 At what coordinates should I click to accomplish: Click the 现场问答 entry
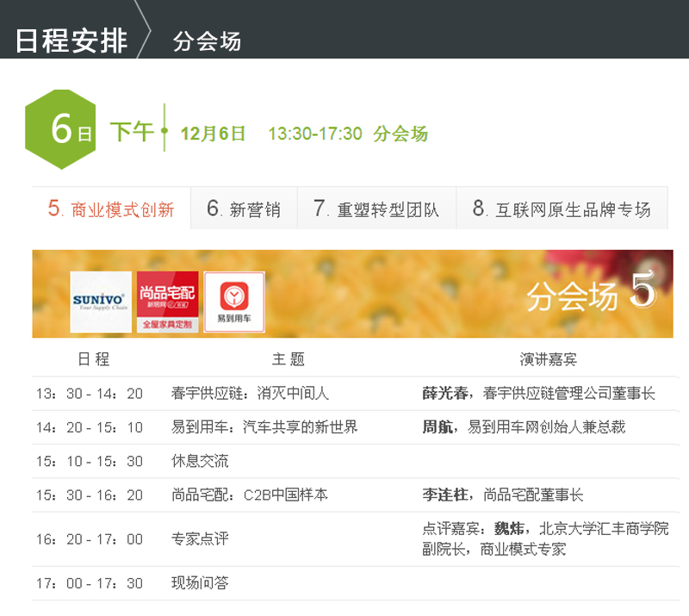click(200, 583)
